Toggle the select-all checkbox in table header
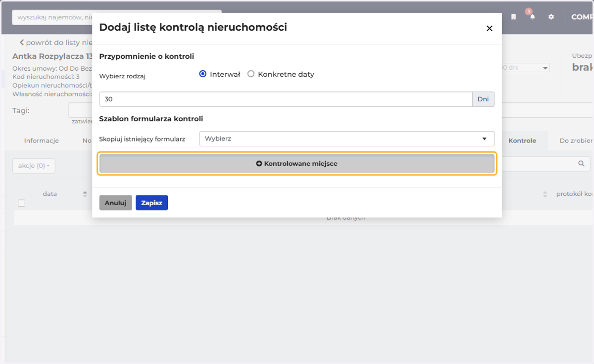 21,203
